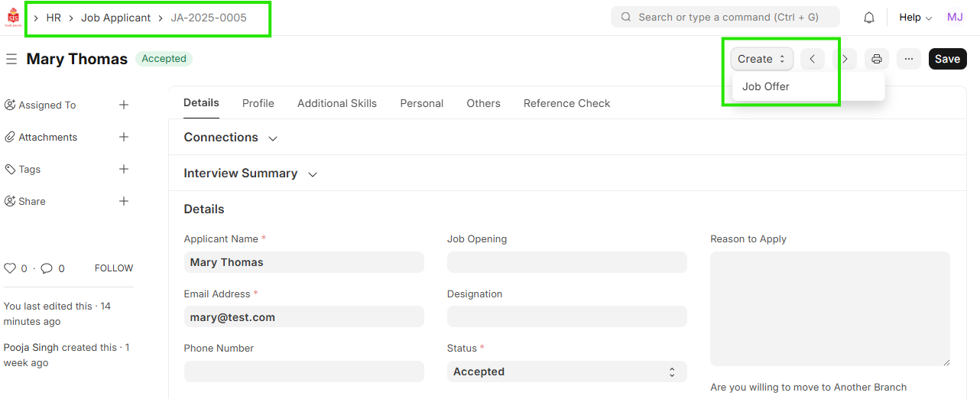Share document using the plus icon

click(x=124, y=201)
